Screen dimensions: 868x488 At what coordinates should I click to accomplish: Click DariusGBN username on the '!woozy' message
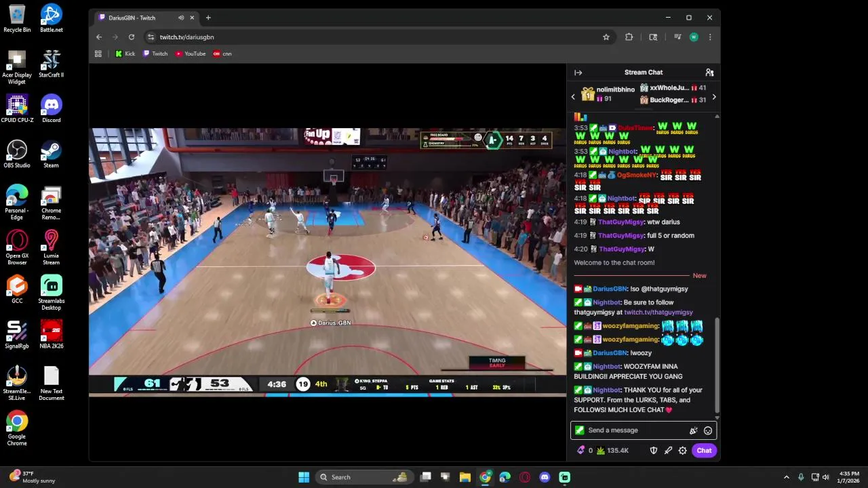pos(610,353)
